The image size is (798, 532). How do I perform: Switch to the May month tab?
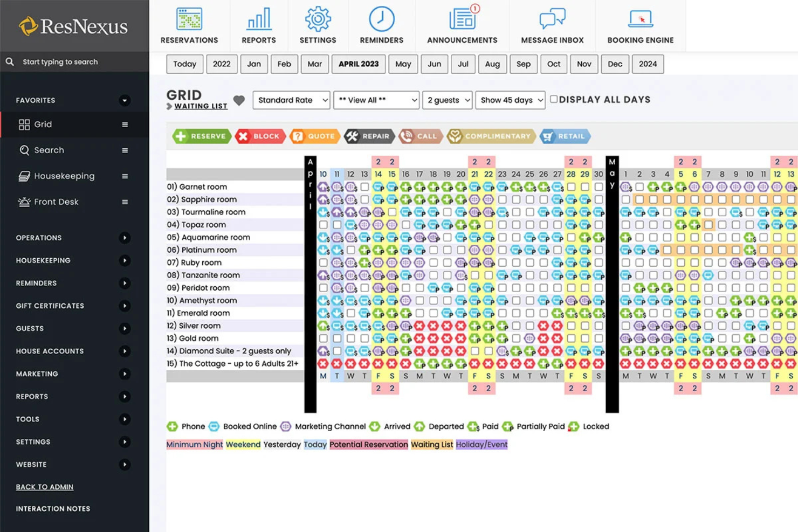click(403, 64)
